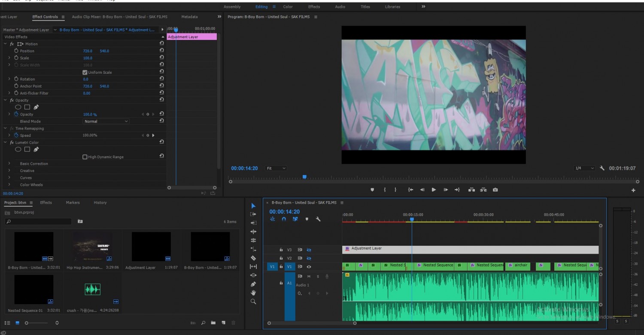This screenshot has height=335, width=644.
Task: Enable High Dynamic Range checkbox
Action: coord(85,157)
